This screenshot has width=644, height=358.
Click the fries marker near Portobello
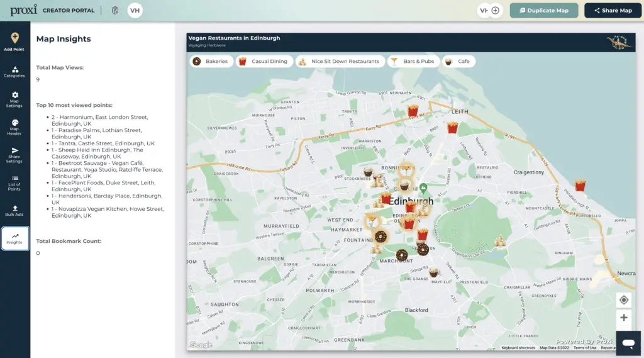(x=580, y=186)
